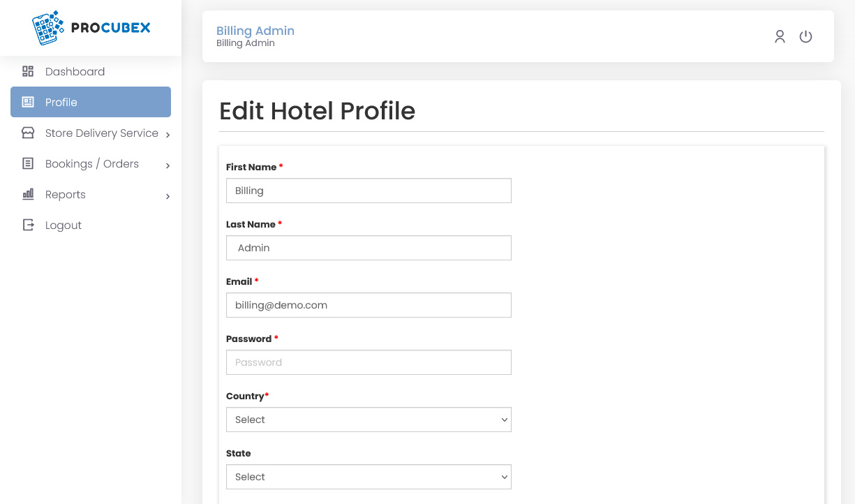
Task: Expand the Bookings / Orders submenu chevron
Action: coord(168,165)
